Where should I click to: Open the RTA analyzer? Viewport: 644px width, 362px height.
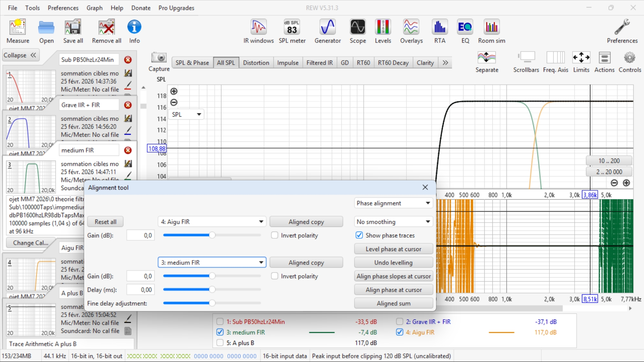439,31
